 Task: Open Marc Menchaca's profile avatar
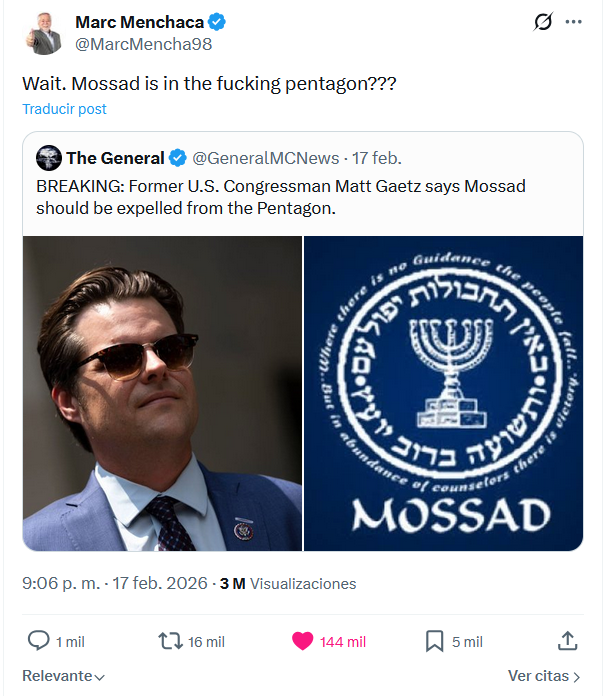(x=44, y=33)
